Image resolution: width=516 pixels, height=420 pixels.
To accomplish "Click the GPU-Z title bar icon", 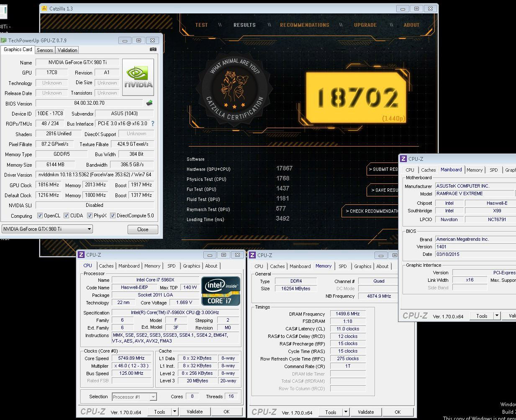I will [x=4, y=41].
